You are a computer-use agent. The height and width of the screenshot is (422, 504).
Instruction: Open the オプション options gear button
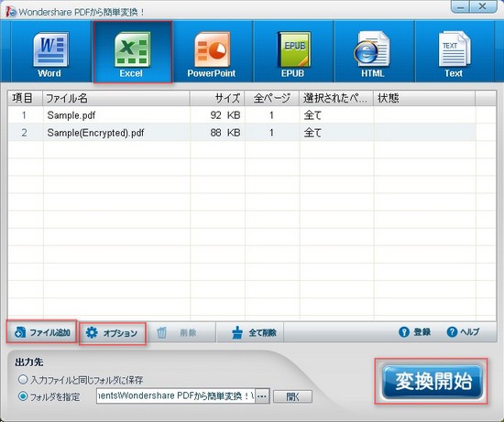coord(113,333)
